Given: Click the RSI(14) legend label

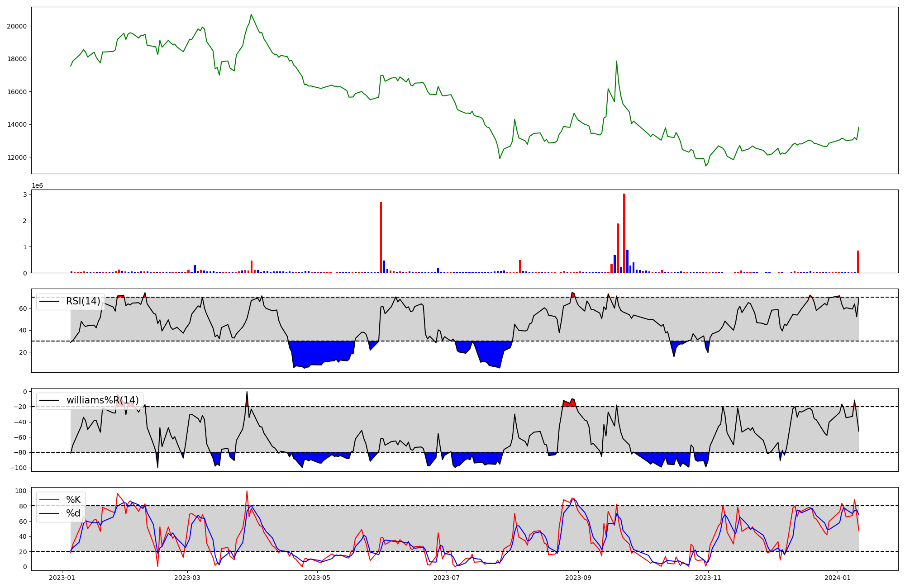Looking at the screenshot, I should (x=83, y=301).
